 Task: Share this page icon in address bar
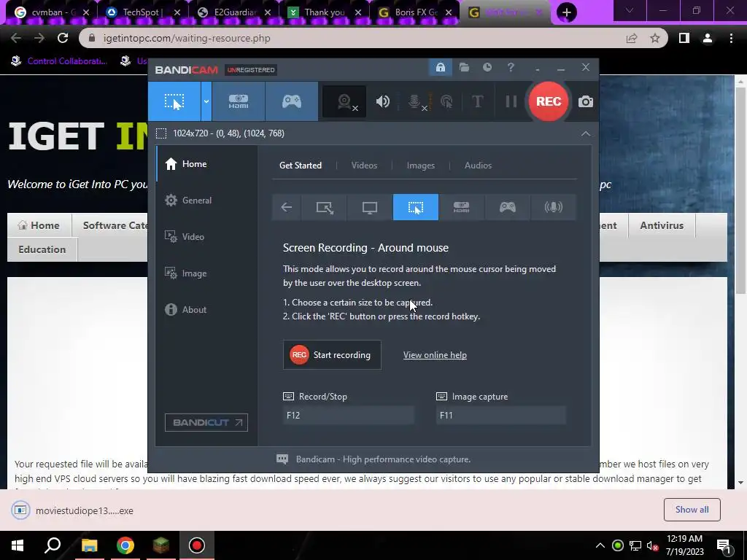(632, 38)
